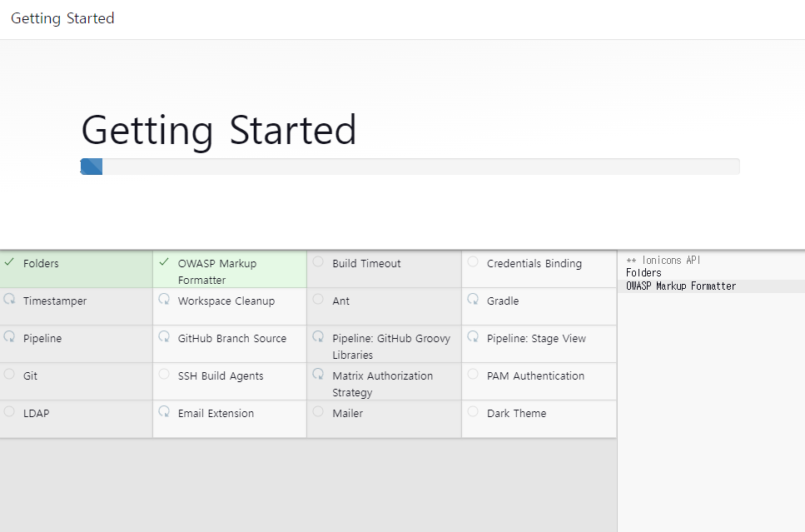Select the PAM Authentication plugin name
Screen dimensions: 805x532
click(x=535, y=375)
